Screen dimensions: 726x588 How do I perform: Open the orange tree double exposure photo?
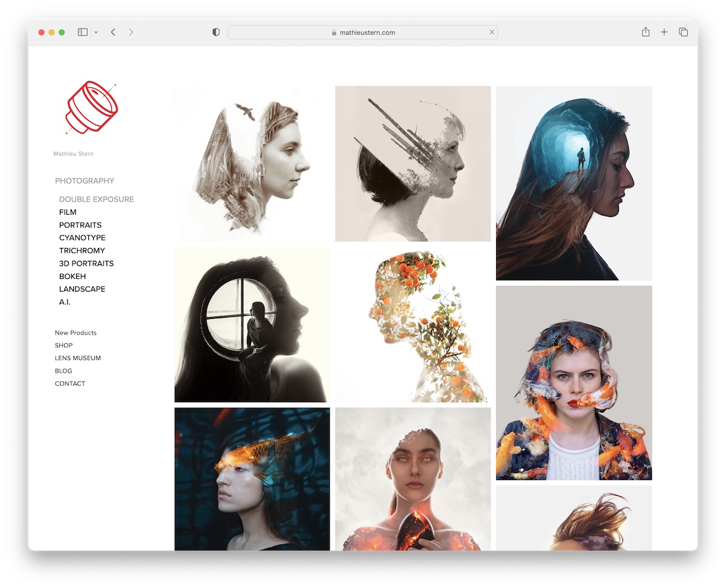click(x=413, y=325)
